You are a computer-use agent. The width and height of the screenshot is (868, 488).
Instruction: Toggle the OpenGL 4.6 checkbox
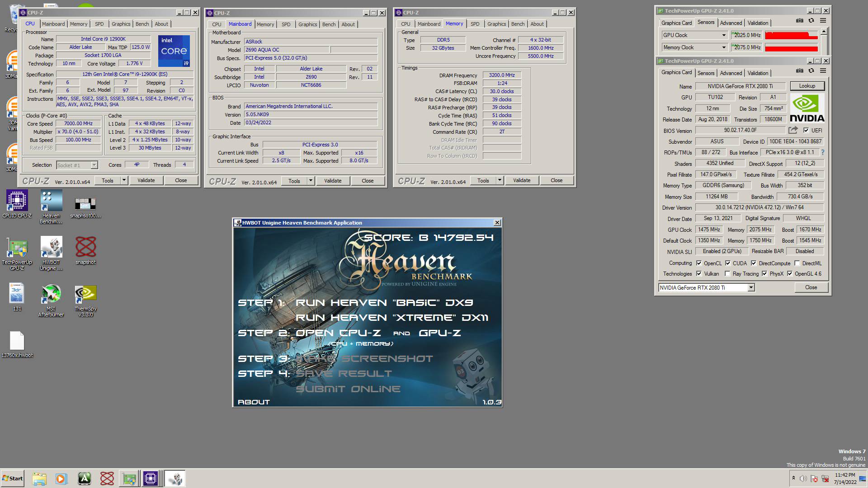790,273
